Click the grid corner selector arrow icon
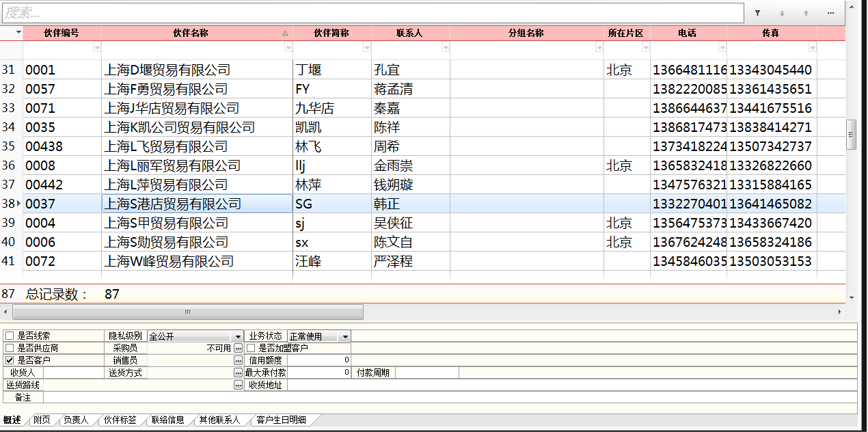868x432 pixels. point(18,33)
